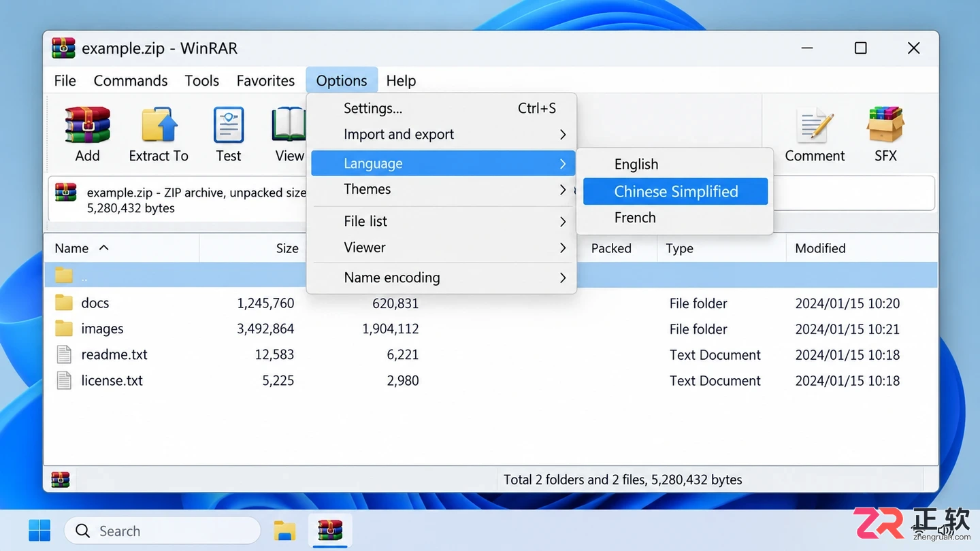980x551 pixels.
Task: Click the Language submenu entry
Action: (443, 163)
